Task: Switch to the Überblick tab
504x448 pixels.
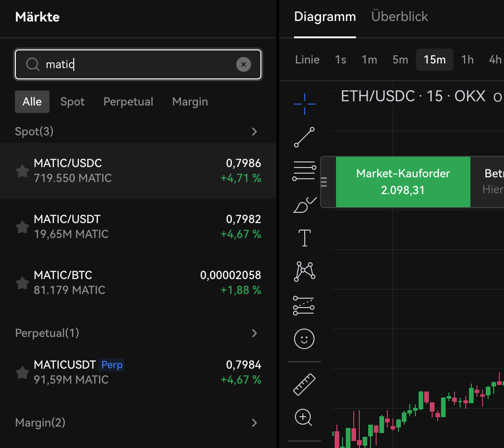Action: [399, 16]
